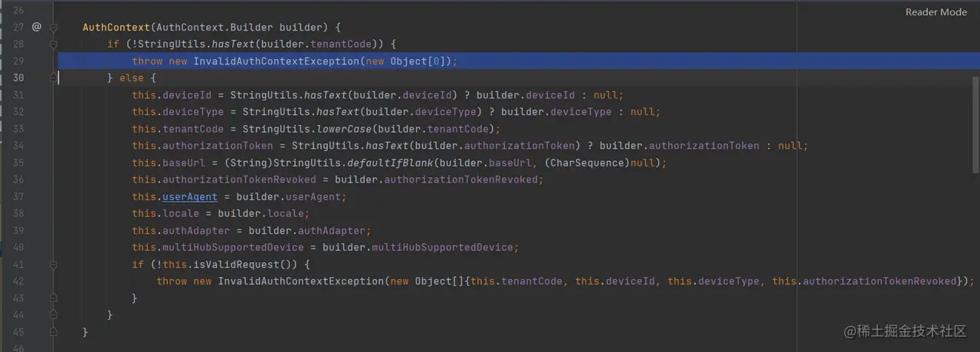Collapse the isValidRequest if block on line 41

pos(54,264)
